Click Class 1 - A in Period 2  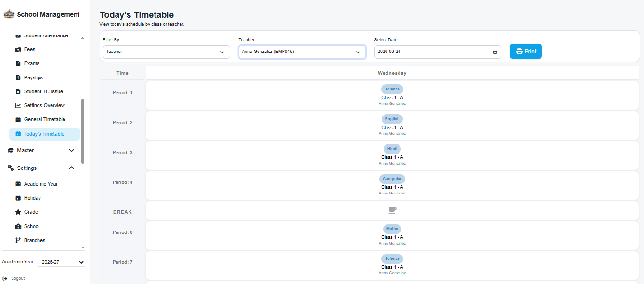(392, 128)
